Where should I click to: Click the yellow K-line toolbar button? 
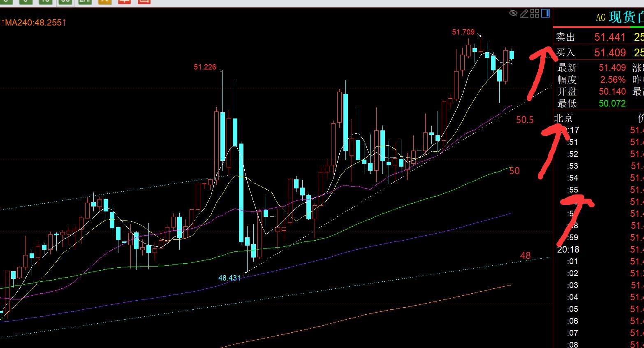click(x=105, y=2)
